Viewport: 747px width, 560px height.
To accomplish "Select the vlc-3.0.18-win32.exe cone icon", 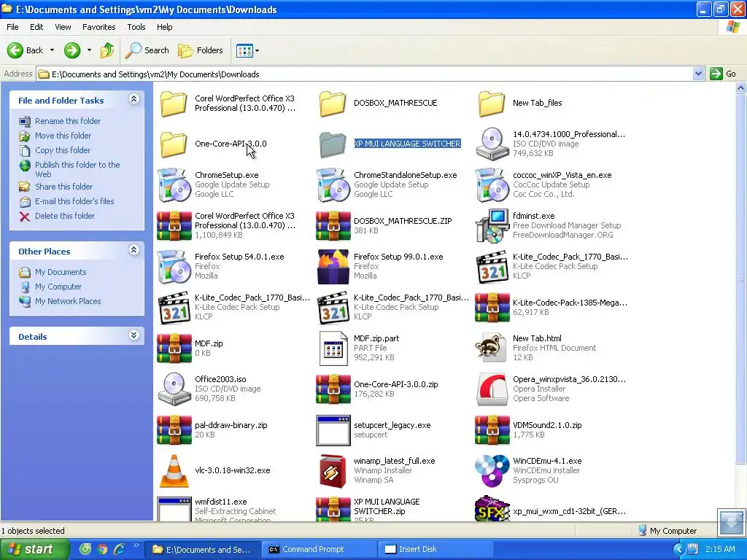I will tap(174, 470).
